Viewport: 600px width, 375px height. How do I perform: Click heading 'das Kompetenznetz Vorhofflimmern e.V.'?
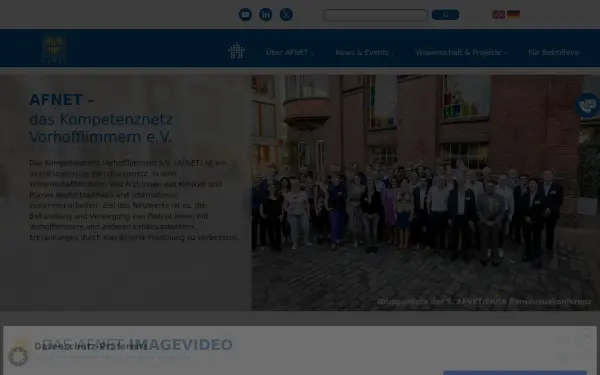pyautogui.click(x=101, y=128)
